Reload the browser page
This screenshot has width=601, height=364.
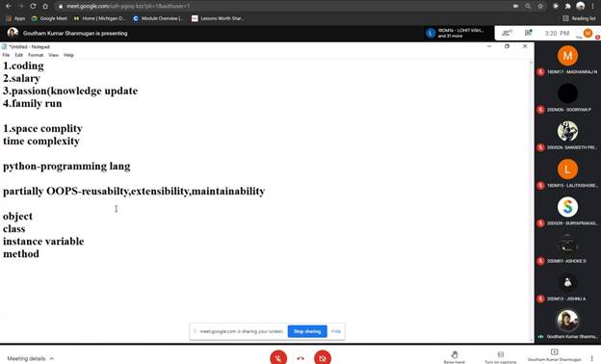pos(33,6)
